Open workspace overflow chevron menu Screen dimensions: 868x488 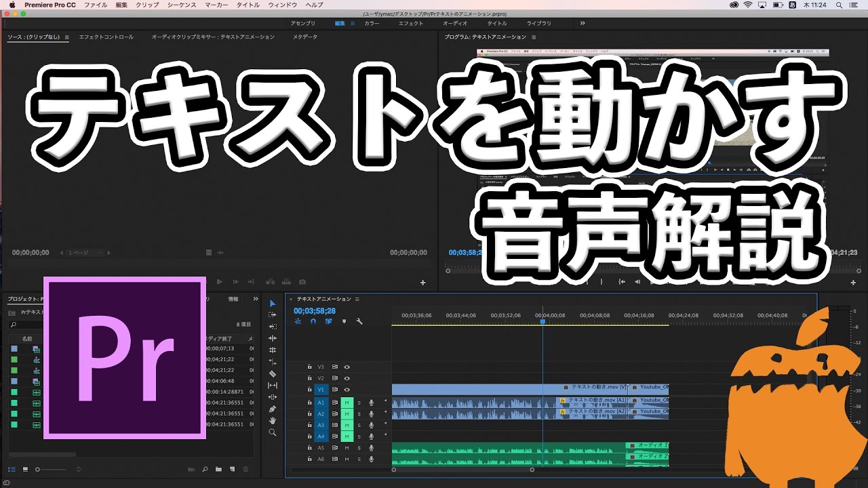point(583,23)
